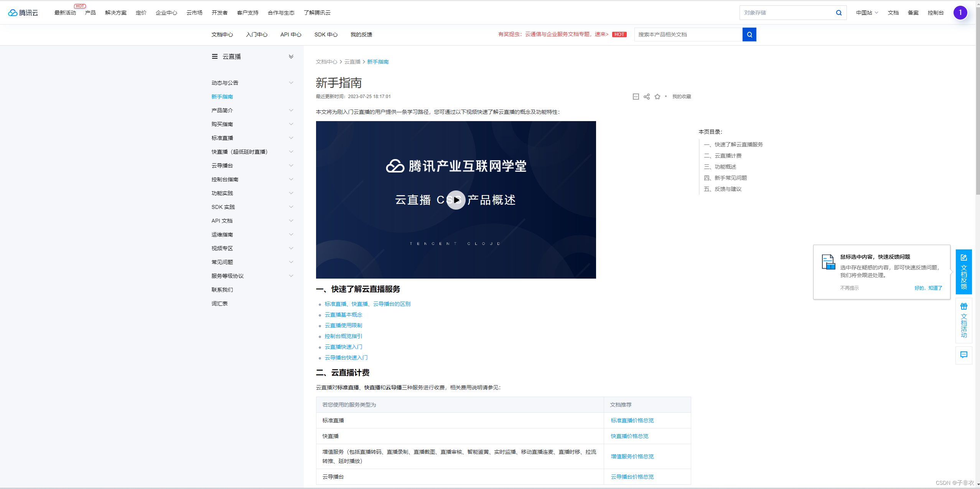This screenshot has height=489, width=980.
Task: Click the hamburger menu icon beside 云直播
Action: (x=215, y=56)
